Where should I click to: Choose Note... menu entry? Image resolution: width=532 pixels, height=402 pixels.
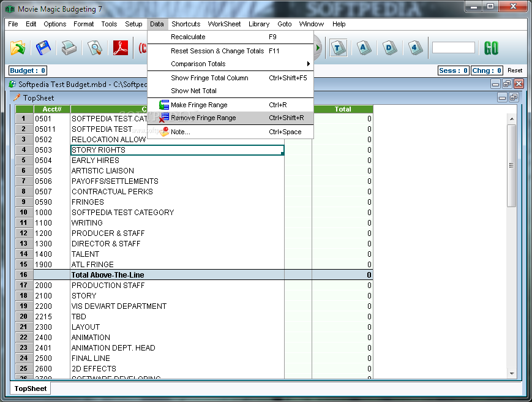(230, 132)
